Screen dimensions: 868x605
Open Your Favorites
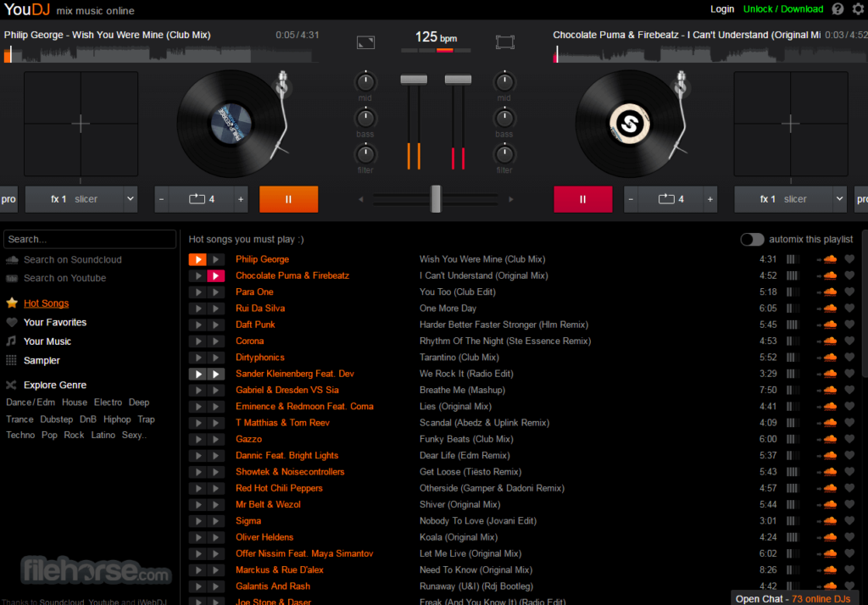point(55,322)
